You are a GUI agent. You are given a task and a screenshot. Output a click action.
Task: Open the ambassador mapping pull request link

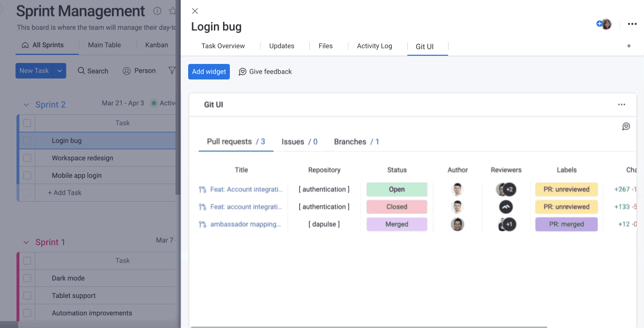pos(245,224)
